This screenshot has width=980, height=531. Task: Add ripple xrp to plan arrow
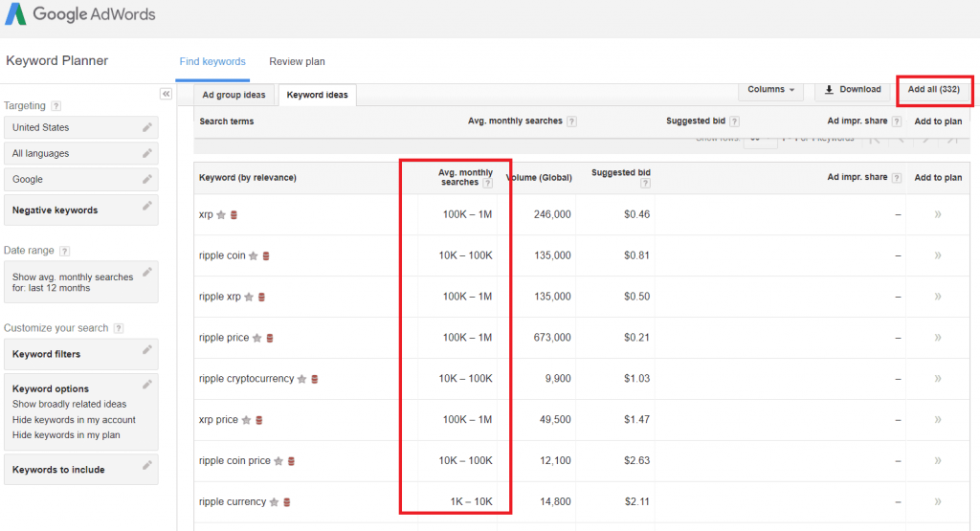pos(938,297)
